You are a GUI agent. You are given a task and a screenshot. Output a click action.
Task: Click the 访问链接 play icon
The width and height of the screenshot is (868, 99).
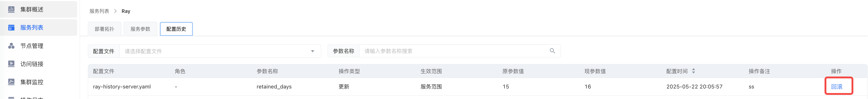[11, 64]
